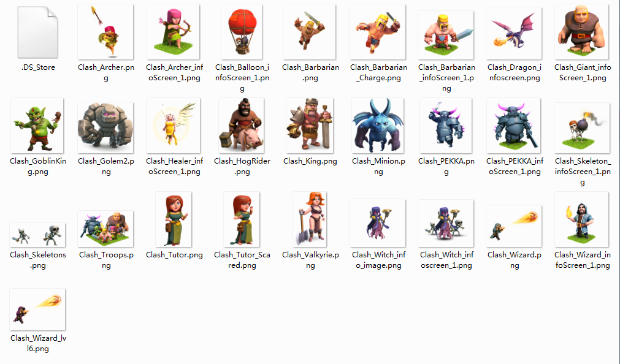The width and height of the screenshot is (620, 364).
Task: Click the "Clash_HogRider.png" file name label
Action: [x=242, y=167]
